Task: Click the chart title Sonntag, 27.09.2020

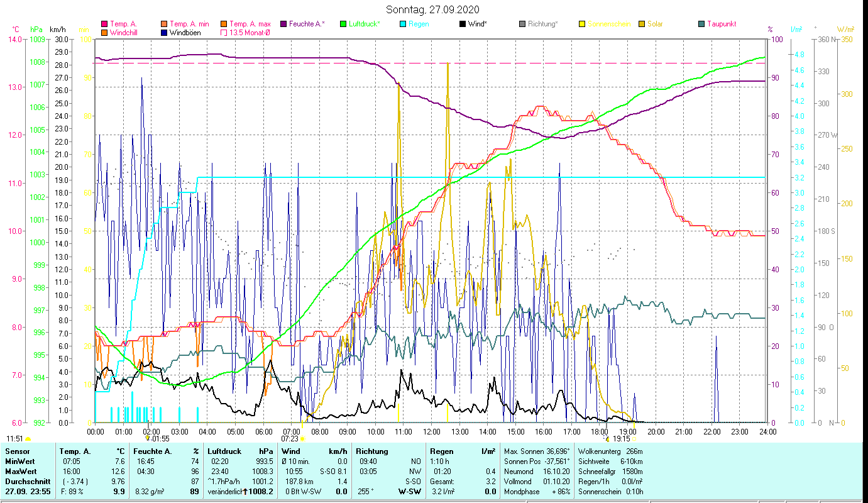Action: 433,9
